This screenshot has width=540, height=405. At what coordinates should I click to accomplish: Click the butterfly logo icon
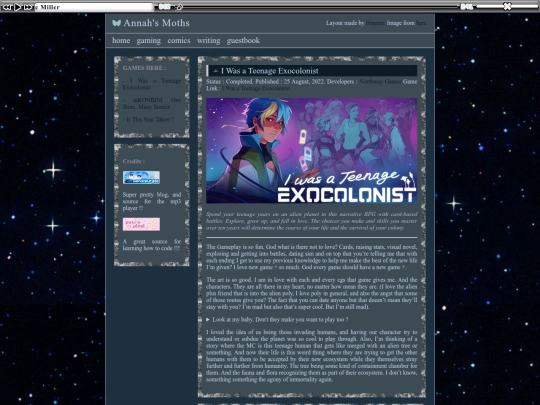(x=117, y=23)
